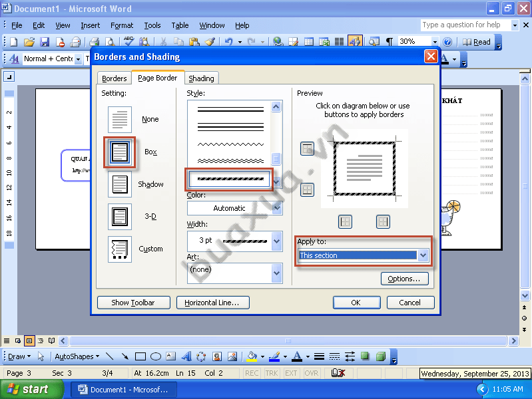Select the Shadow border setting
The height and width of the screenshot is (399, 532).
[x=120, y=184]
